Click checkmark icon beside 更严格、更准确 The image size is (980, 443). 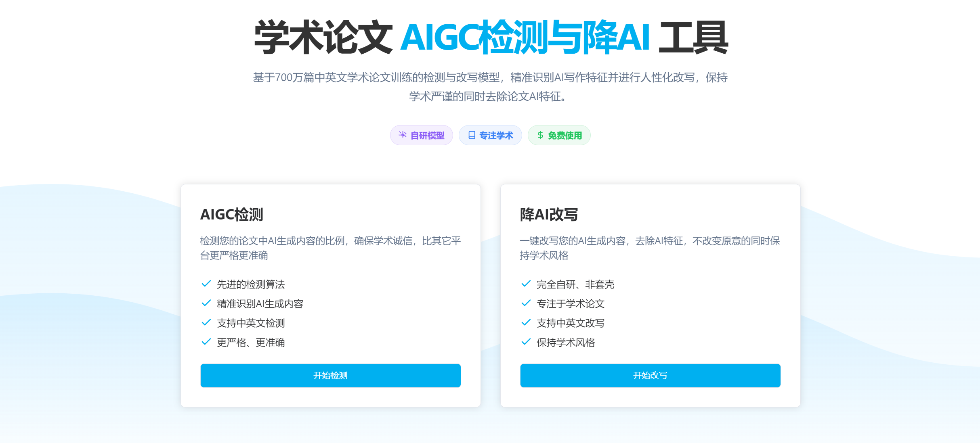206,342
